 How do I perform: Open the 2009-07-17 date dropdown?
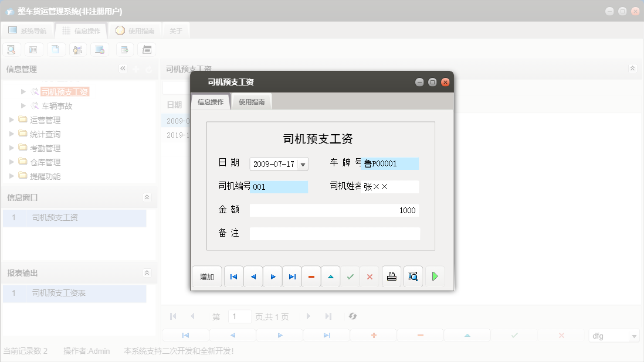303,163
